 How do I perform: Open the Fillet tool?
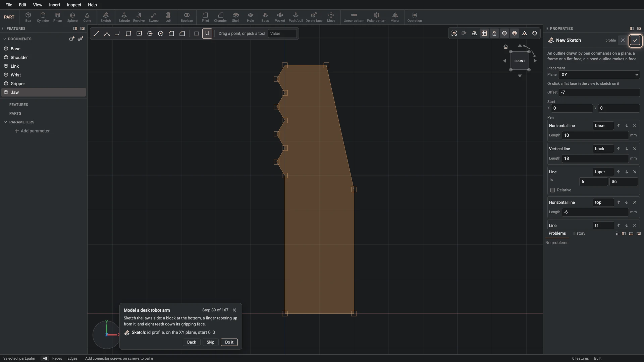point(205,17)
